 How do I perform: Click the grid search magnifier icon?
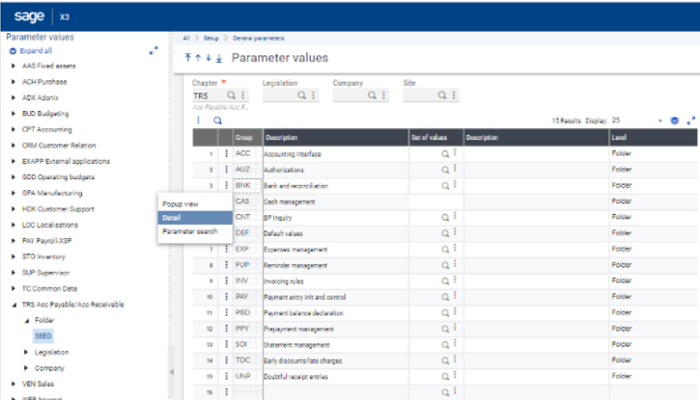pyautogui.click(x=217, y=120)
